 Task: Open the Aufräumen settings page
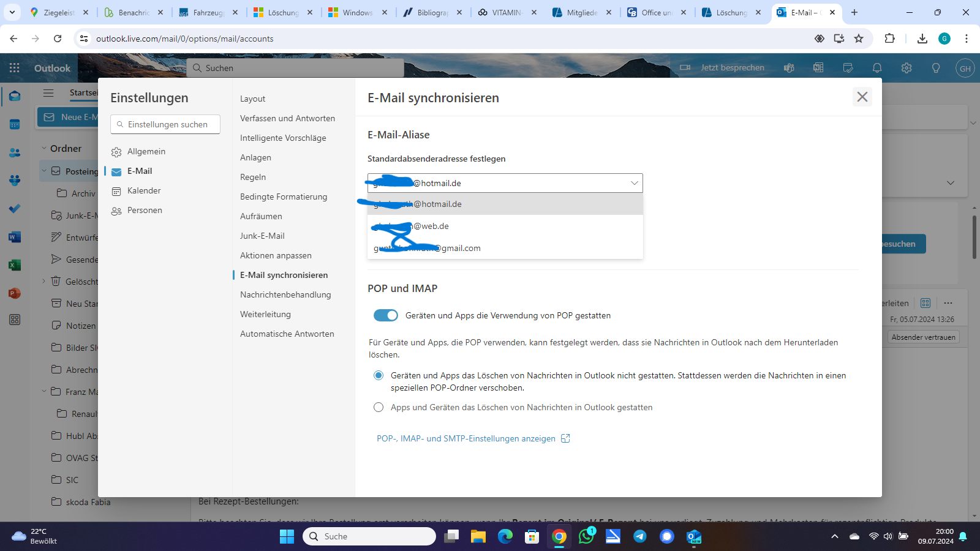[261, 216]
